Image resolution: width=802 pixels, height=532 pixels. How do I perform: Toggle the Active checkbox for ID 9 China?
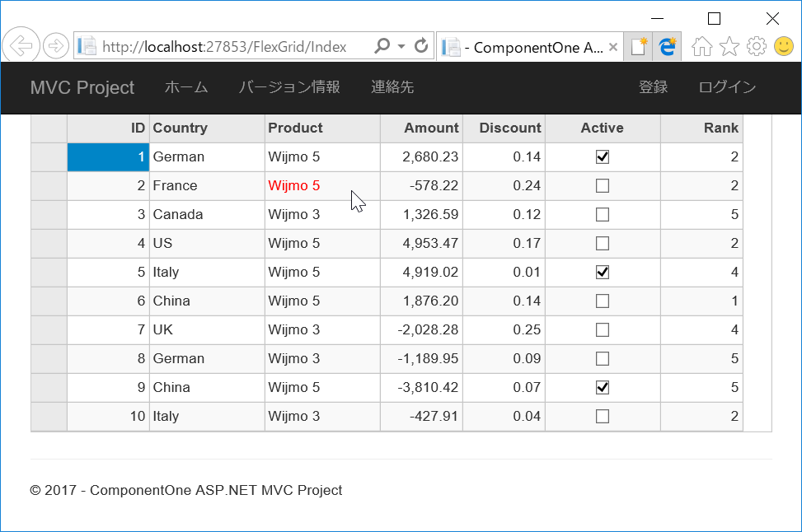(603, 387)
